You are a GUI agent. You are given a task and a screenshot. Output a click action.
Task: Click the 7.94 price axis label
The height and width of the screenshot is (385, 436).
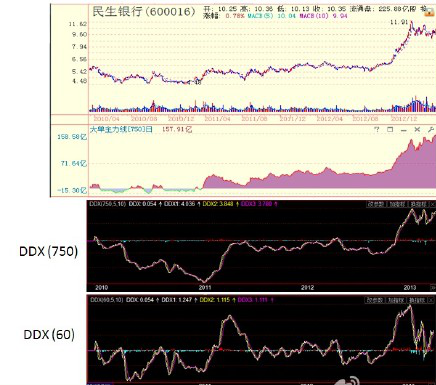(79, 47)
